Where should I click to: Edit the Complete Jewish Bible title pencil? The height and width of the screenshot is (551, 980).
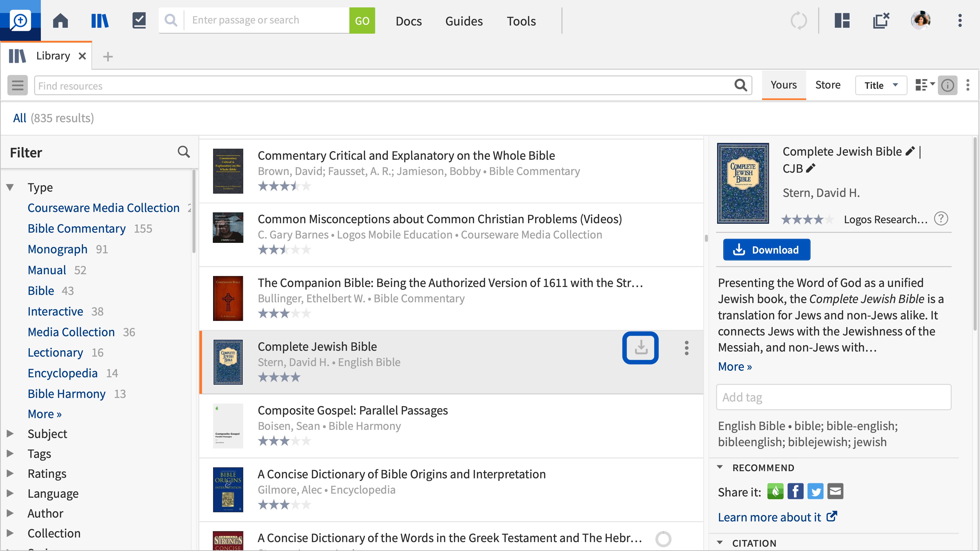click(x=910, y=151)
